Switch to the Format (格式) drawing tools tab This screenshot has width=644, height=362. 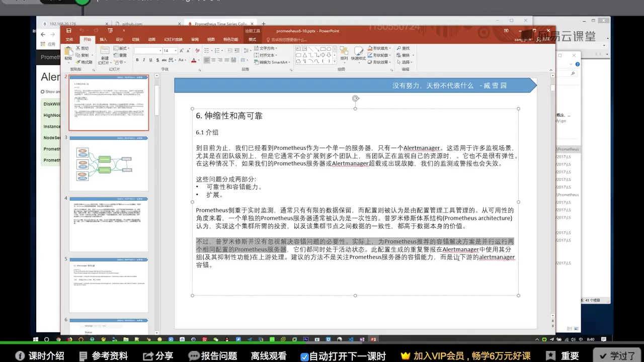tap(252, 39)
